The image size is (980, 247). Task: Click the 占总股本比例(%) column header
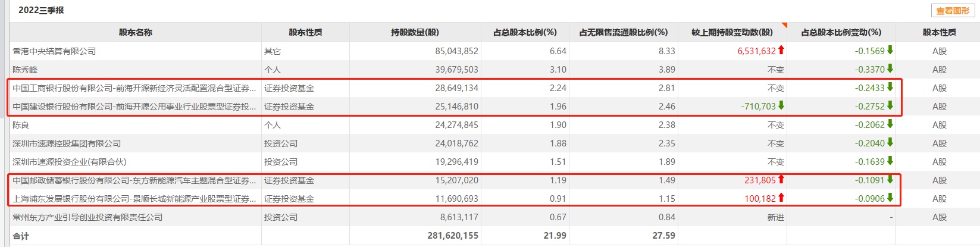525,32
